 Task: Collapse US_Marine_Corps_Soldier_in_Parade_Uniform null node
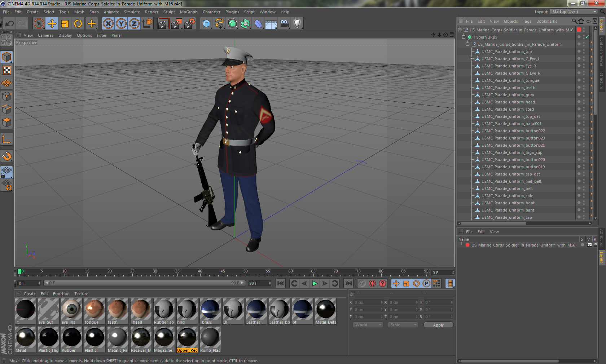pos(468,44)
